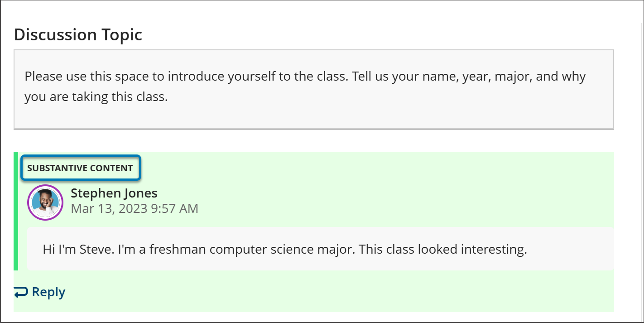Toggle the Substantive Content label

pos(81,168)
